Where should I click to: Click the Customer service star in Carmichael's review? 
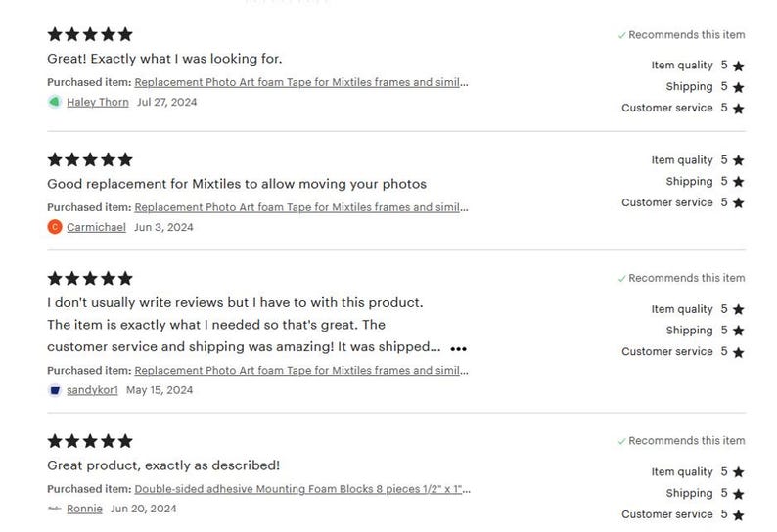coord(739,202)
